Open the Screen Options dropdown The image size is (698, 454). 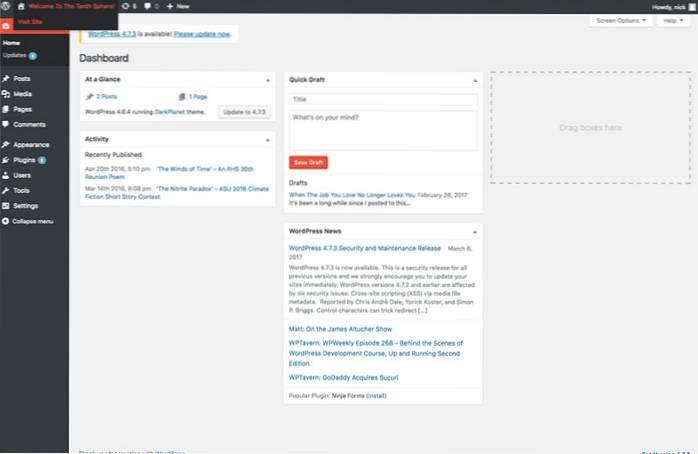click(621, 20)
